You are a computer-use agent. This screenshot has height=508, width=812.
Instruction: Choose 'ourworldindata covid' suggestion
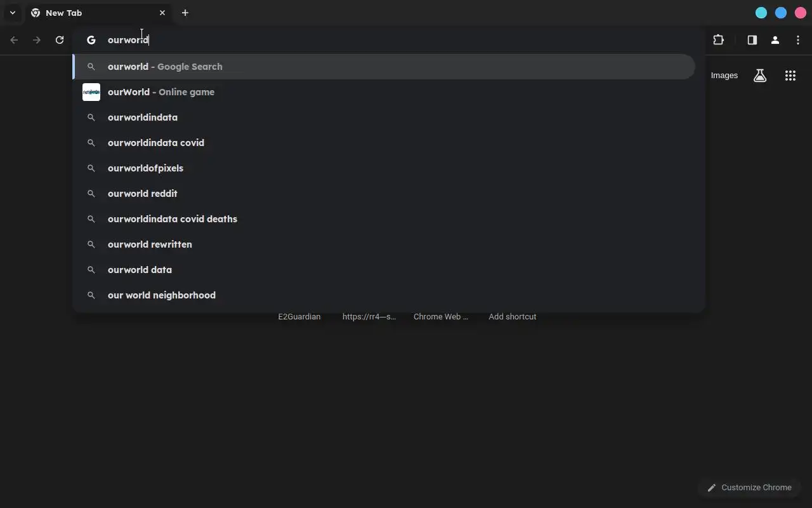[384, 143]
